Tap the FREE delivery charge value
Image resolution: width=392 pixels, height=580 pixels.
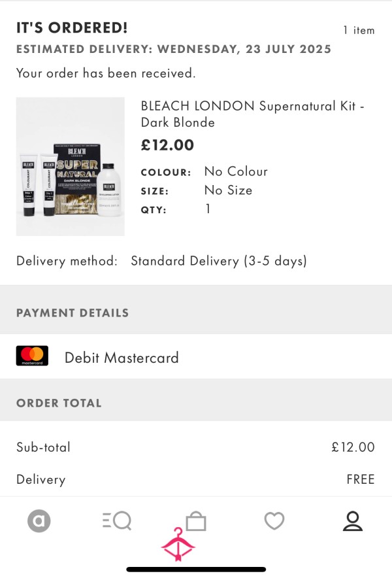[360, 479]
